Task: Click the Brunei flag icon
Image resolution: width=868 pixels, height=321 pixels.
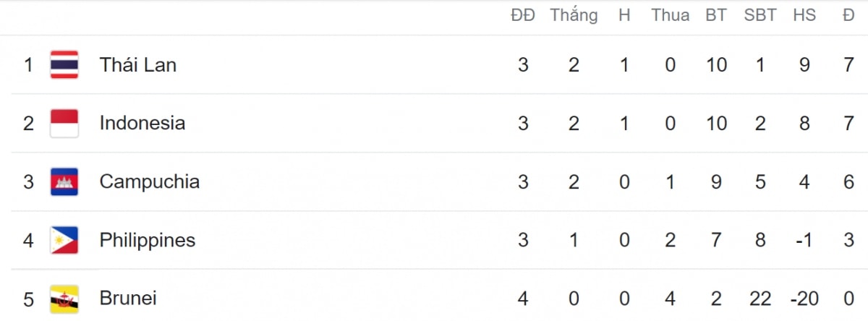Action: pos(64,298)
